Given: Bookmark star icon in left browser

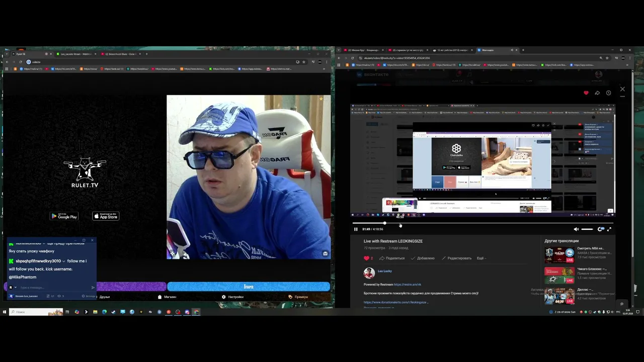Looking at the screenshot, I should [x=304, y=62].
